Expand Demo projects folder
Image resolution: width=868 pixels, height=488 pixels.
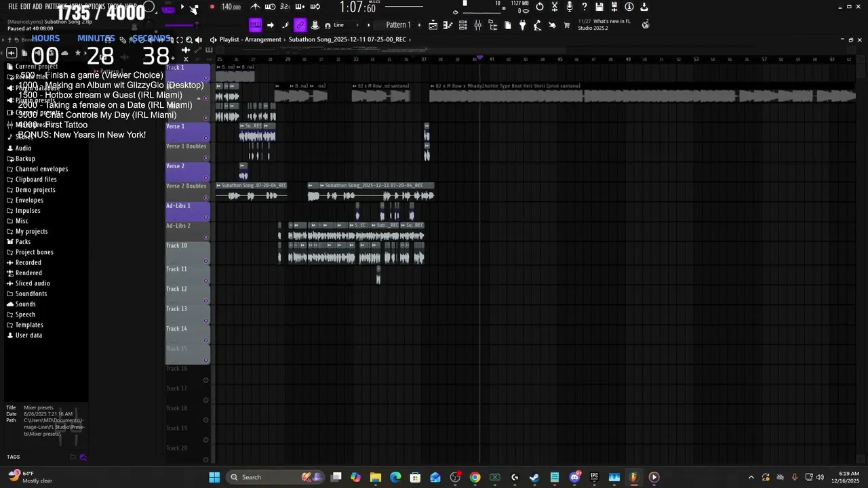[35, 190]
